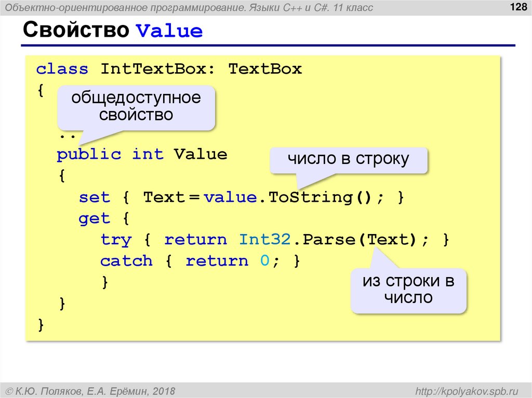532x398 pixels.
Task: Click the set accessor line with ToString()
Action: [x=241, y=197]
